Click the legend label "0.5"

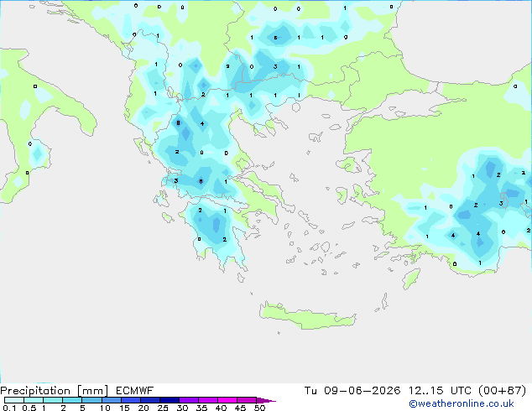pyautogui.click(x=29, y=408)
